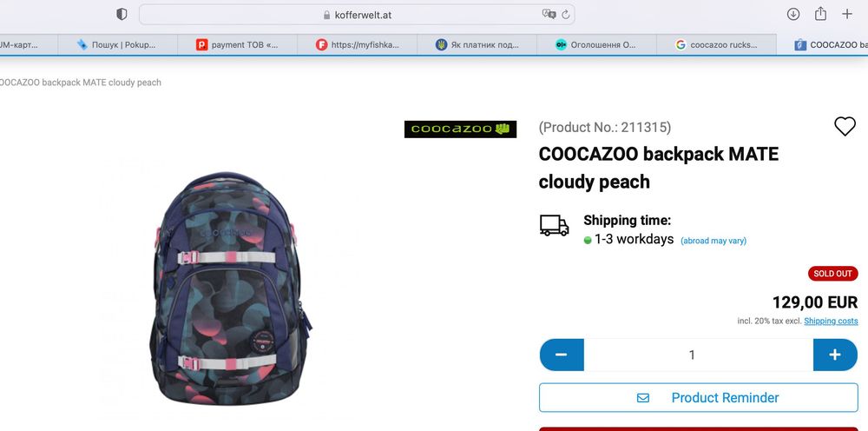Increase quantity with plus button
This screenshot has width=868, height=431.
[835, 355]
